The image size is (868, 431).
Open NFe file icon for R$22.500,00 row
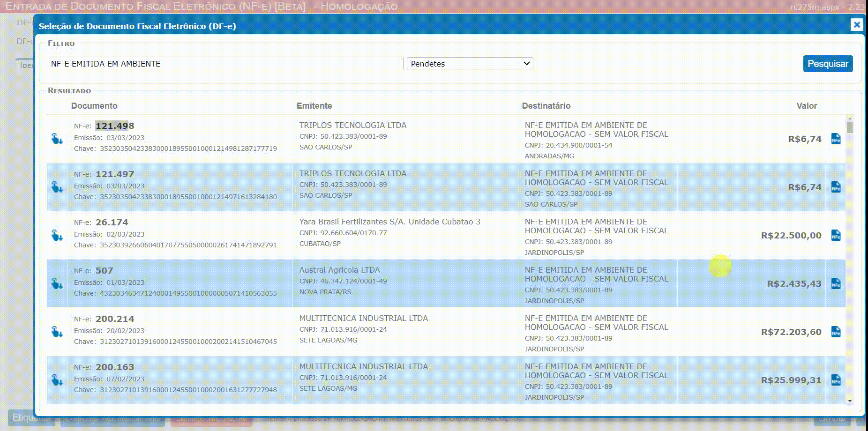[x=836, y=236]
